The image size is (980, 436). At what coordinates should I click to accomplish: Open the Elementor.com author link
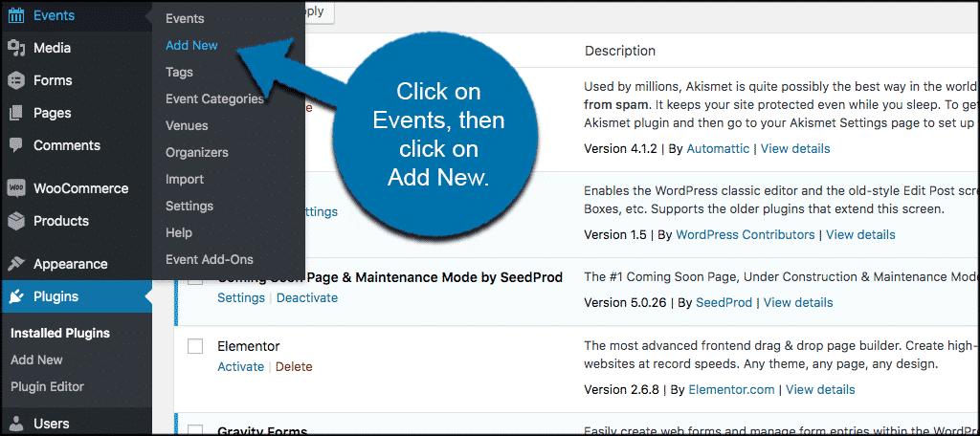732,390
